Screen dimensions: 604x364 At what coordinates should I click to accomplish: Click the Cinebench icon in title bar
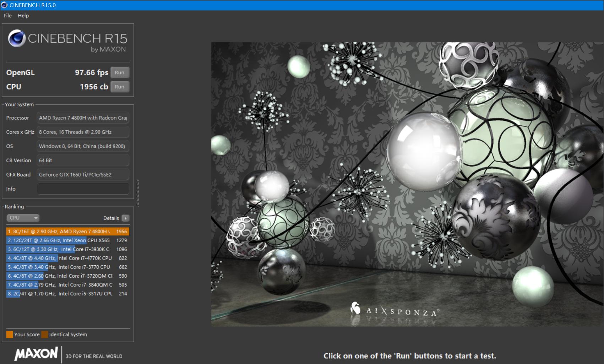point(4,5)
